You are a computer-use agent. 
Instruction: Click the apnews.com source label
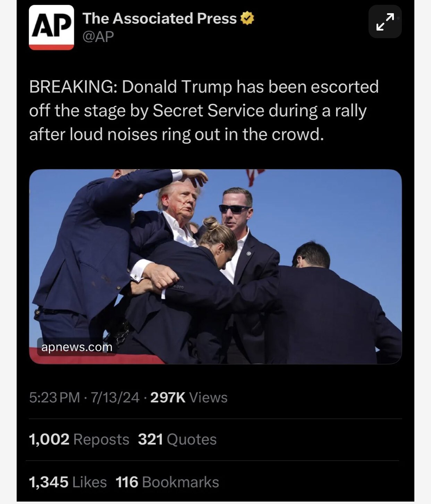[77, 347]
